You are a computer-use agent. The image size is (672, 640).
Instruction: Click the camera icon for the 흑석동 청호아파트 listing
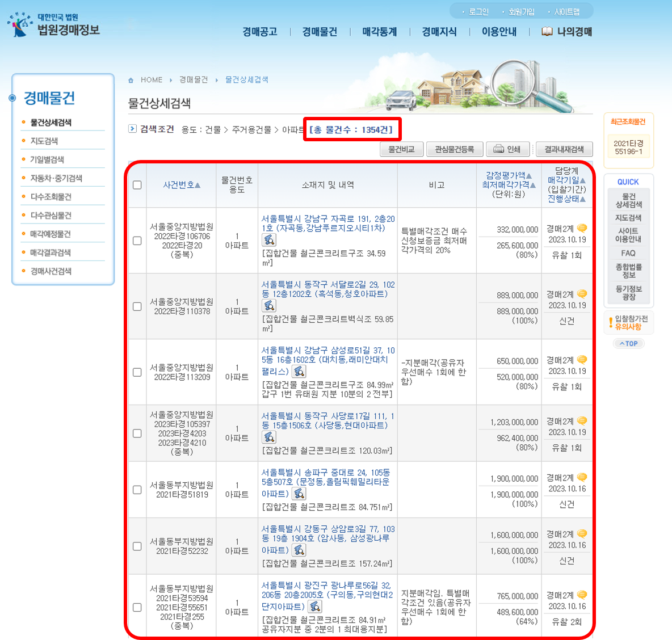pyautogui.click(x=270, y=306)
